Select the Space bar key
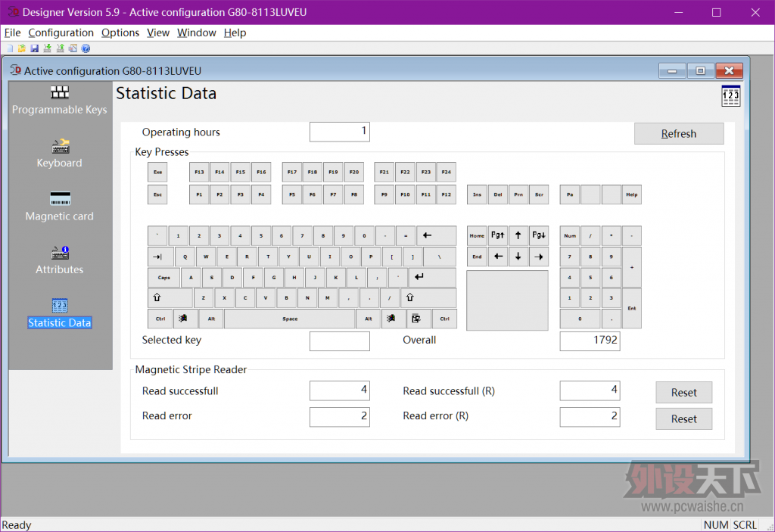775x532 pixels. tap(290, 319)
